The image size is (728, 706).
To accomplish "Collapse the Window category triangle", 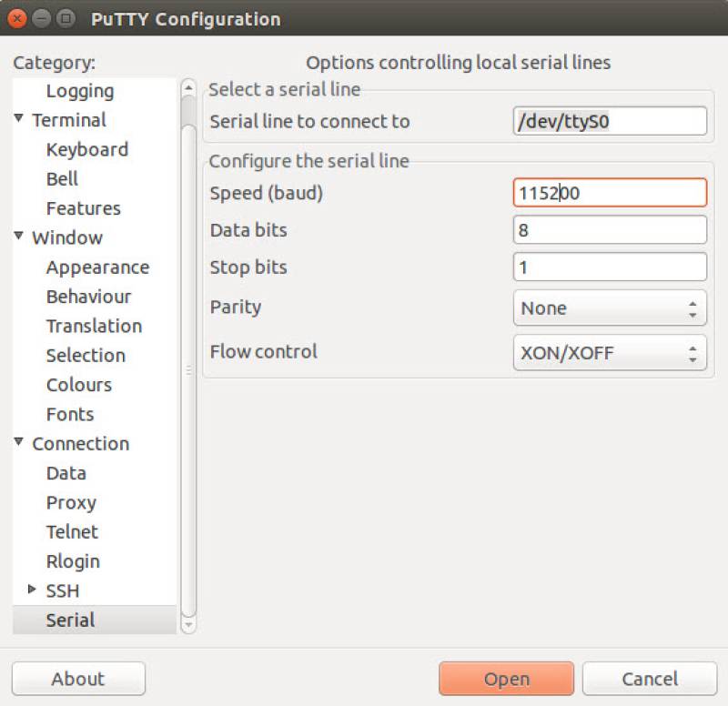I will 19,237.
